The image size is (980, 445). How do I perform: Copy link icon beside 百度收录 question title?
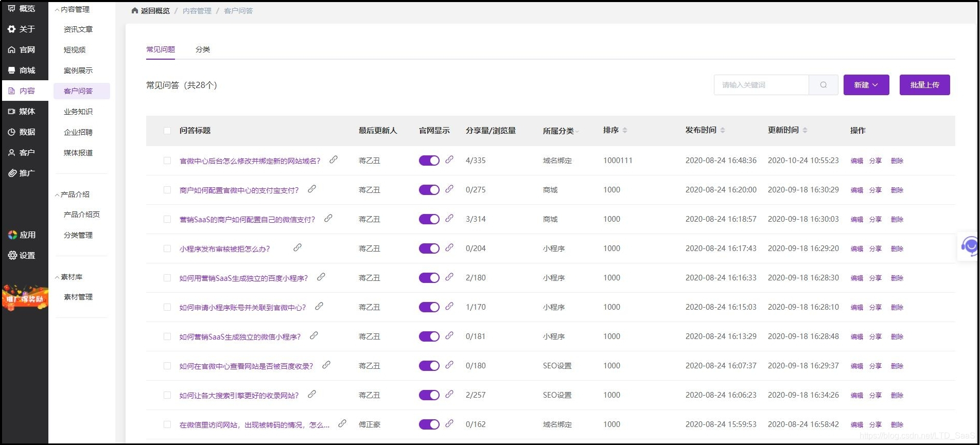(326, 365)
